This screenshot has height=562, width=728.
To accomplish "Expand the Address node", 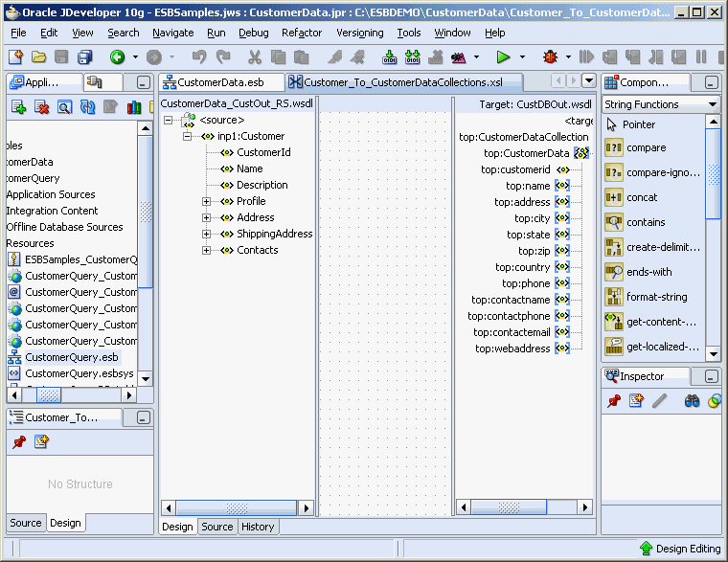I will click(x=206, y=217).
